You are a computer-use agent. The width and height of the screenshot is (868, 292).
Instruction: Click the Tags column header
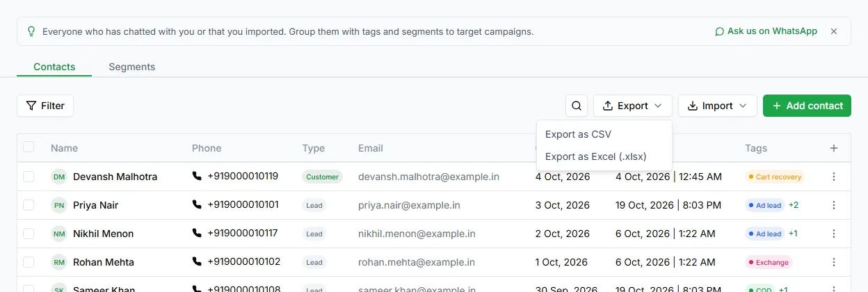756,148
